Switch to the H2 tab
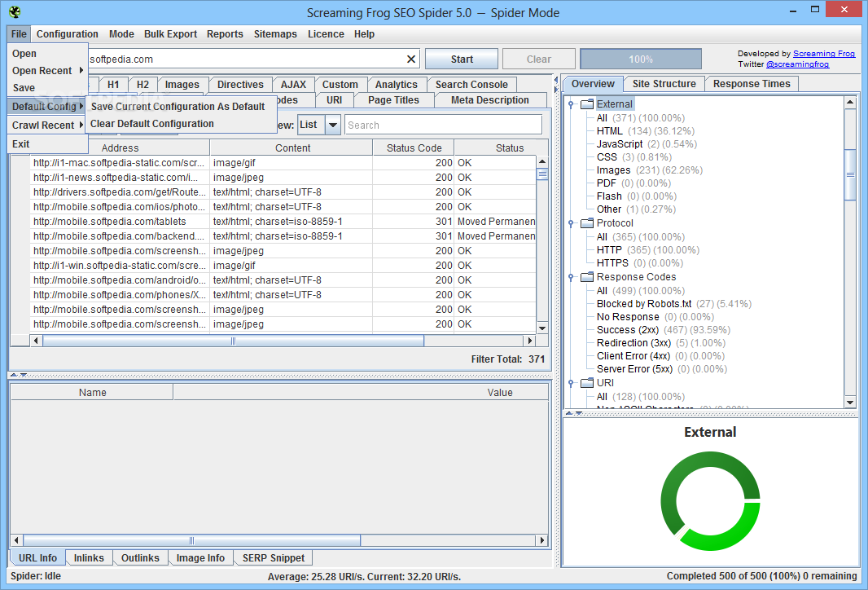Image resolution: width=868 pixels, height=590 pixels. tap(142, 85)
